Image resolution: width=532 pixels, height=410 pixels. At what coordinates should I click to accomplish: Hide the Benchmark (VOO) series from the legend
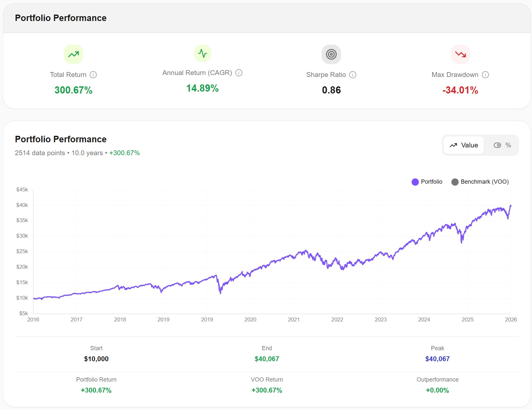[480, 182]
